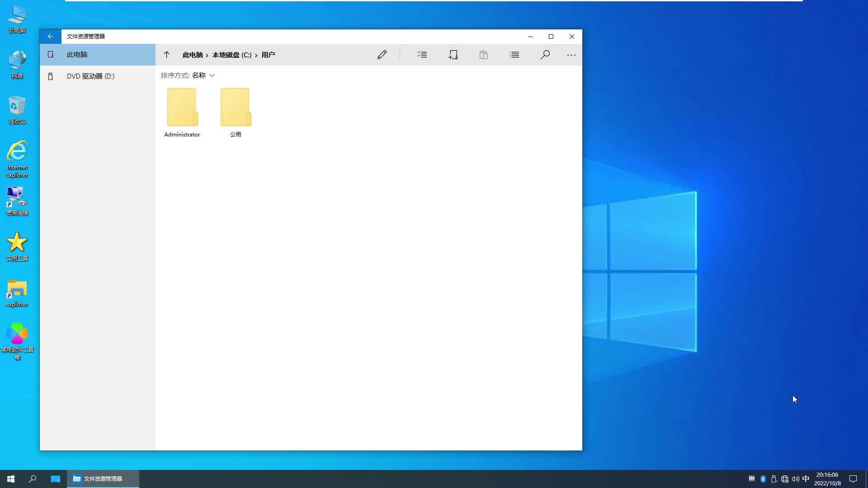This screenshot has height=488, width=868.
Task: Select DVD 驱动器 (D:) in the sidebar
Action: coord(90,76)
